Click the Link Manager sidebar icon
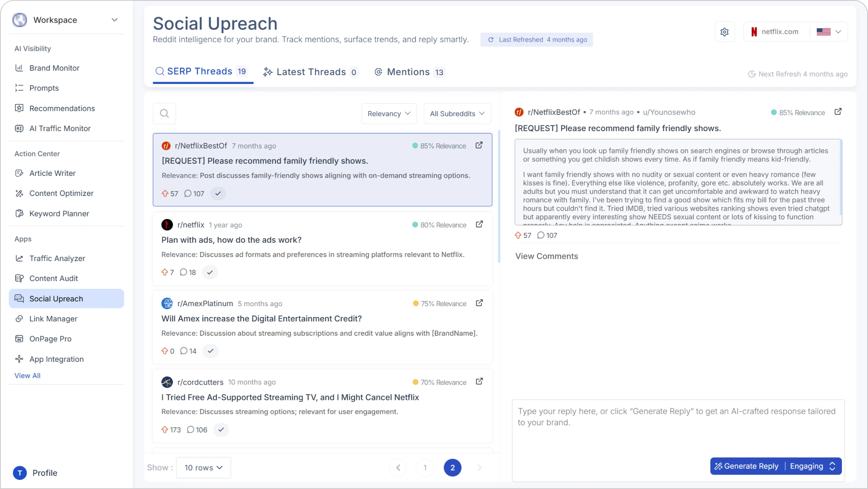This screenshot has height=489, width=868. (x=19, y=319)
